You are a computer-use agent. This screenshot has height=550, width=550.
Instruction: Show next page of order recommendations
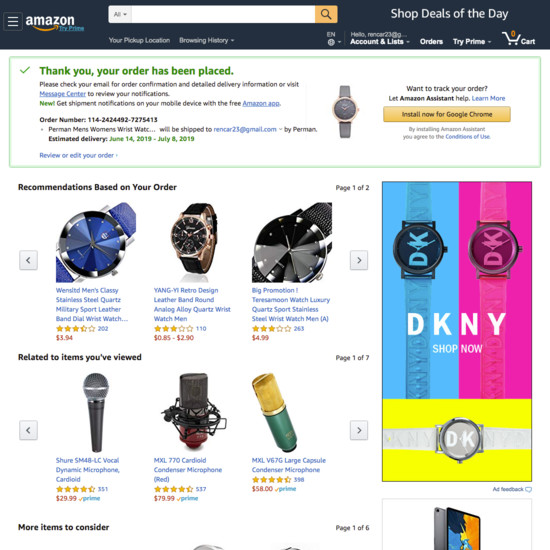pyautogui.click(x=359, y=260)
